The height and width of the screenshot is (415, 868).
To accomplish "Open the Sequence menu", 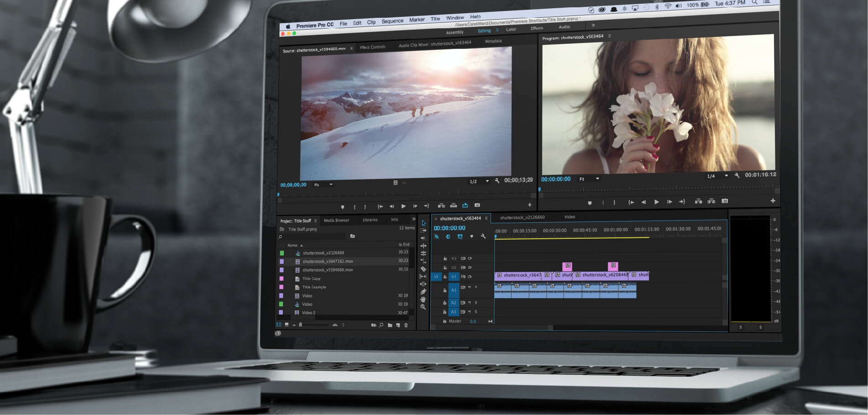I will (x=392, y=21).
